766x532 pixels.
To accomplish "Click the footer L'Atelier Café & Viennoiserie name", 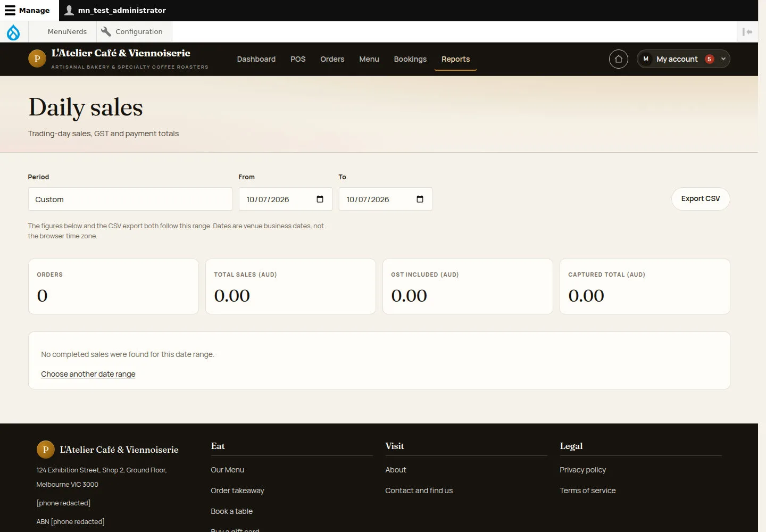I will [x=119, y=450].
